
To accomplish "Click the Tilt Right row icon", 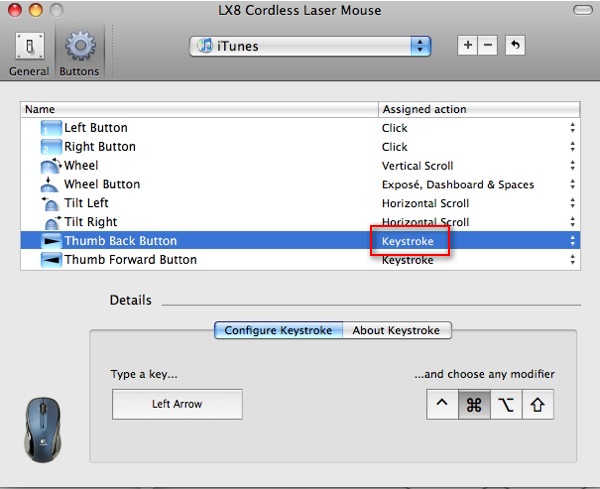I will [x=52, y=222].
